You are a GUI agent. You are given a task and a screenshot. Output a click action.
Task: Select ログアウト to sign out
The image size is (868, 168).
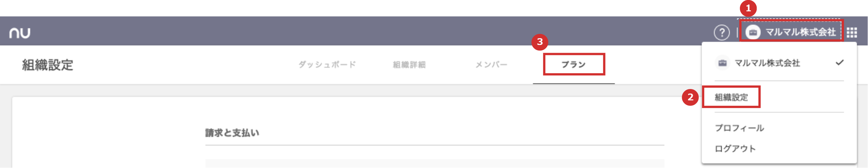coord(735,149)
